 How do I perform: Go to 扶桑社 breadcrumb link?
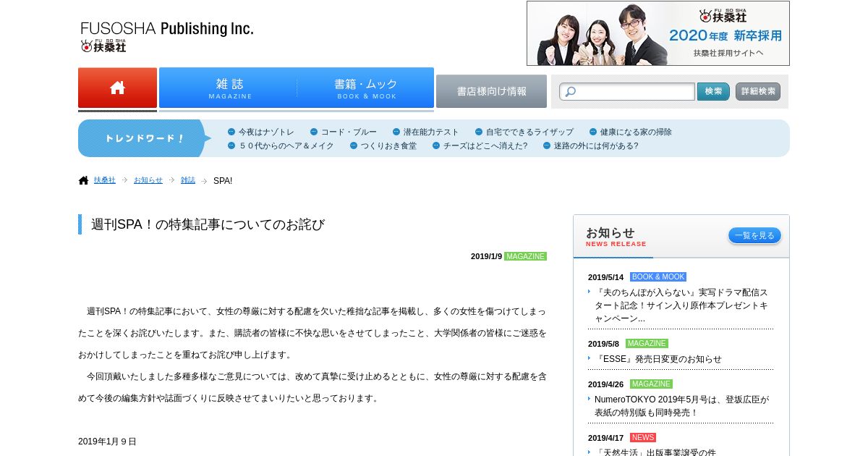click(105, 180)
